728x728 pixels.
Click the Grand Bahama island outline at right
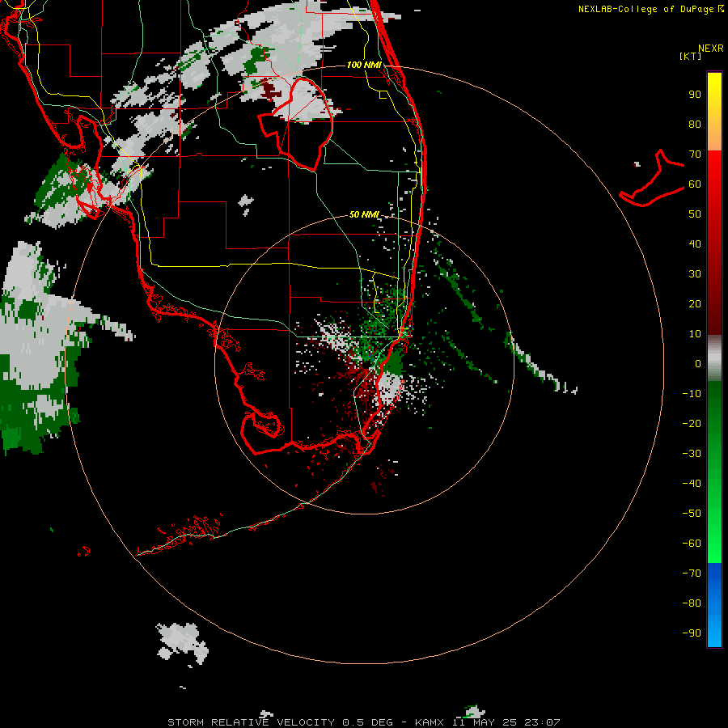click(652, 179)
